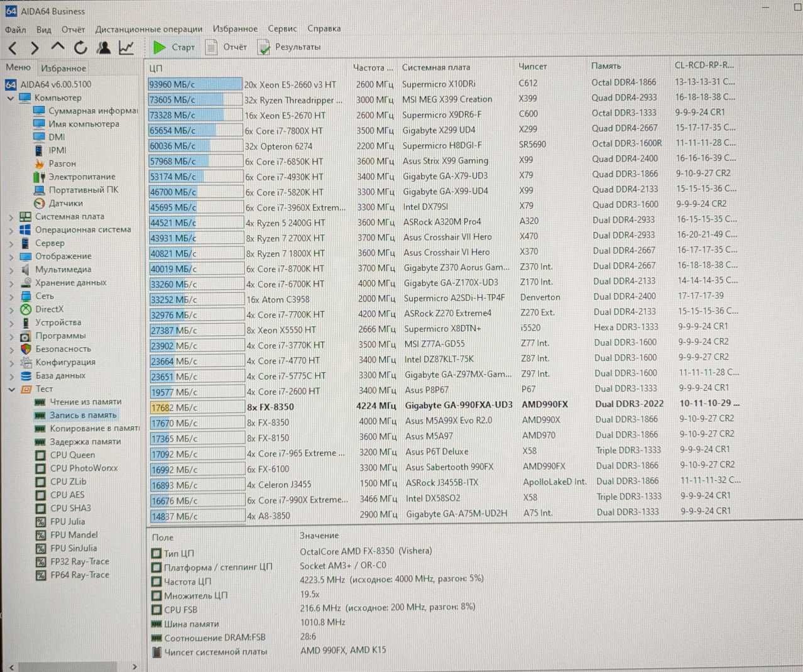Open the Файл menu
803x672 pixels.
(x=16, y=29)
